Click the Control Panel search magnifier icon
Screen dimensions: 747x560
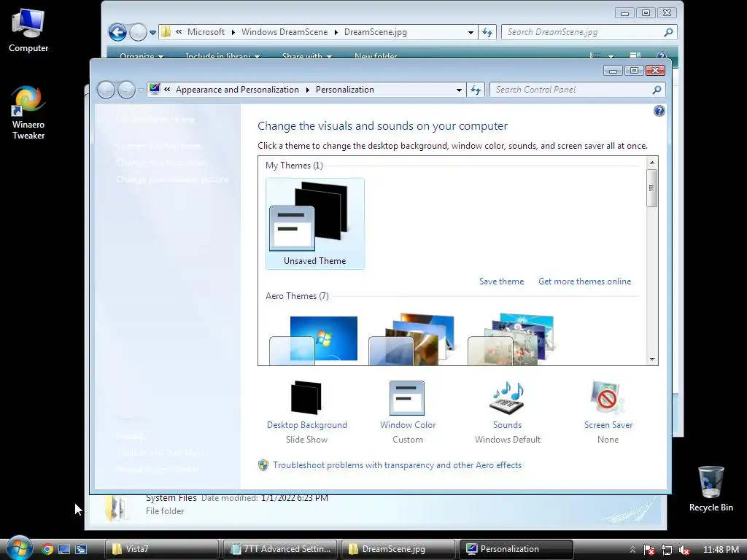(657, 90)
